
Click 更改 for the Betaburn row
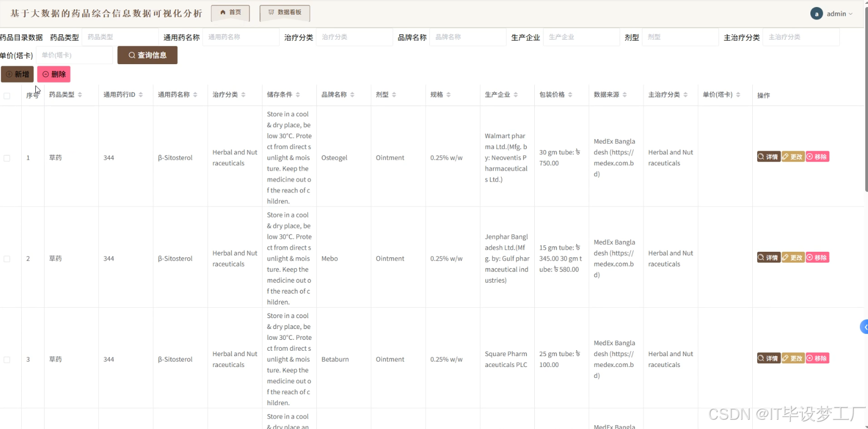pos(793,358)
